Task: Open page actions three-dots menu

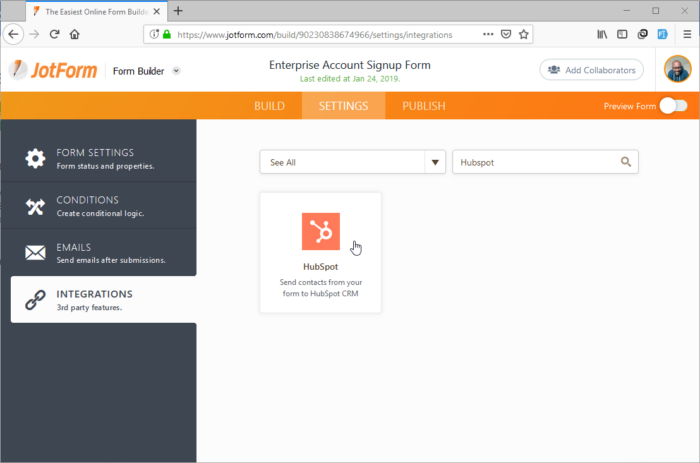Action: tap(488, 34)
